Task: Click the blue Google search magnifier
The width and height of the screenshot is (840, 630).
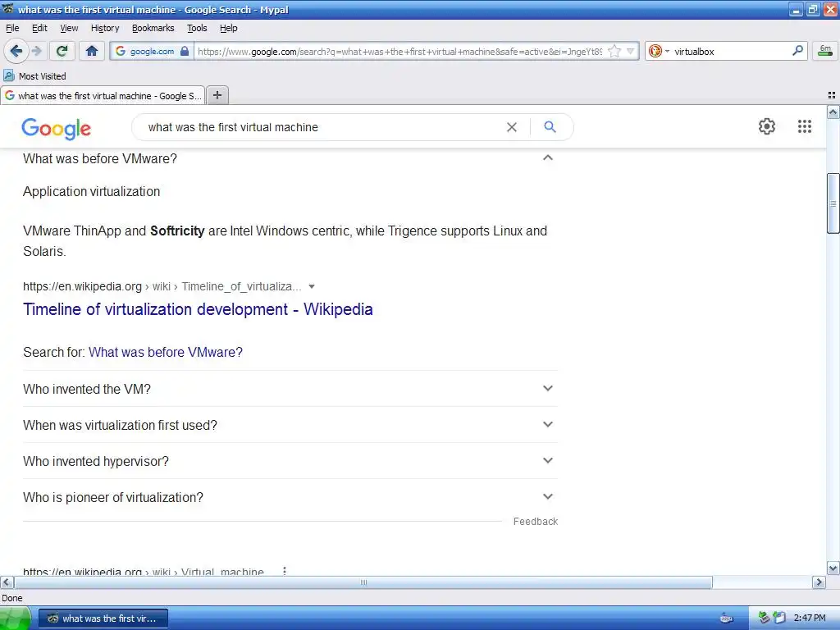Action: 550,127
